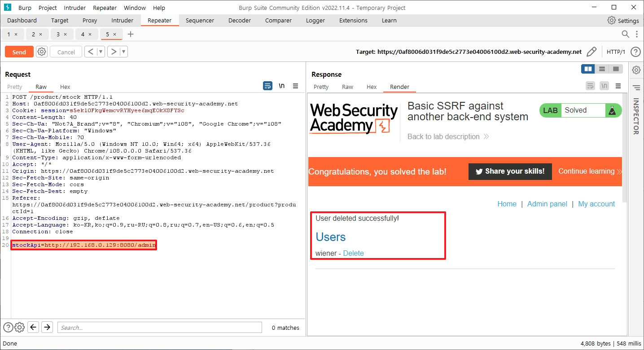
Task: Click the lab flask icon
Action: pos(612,110)
